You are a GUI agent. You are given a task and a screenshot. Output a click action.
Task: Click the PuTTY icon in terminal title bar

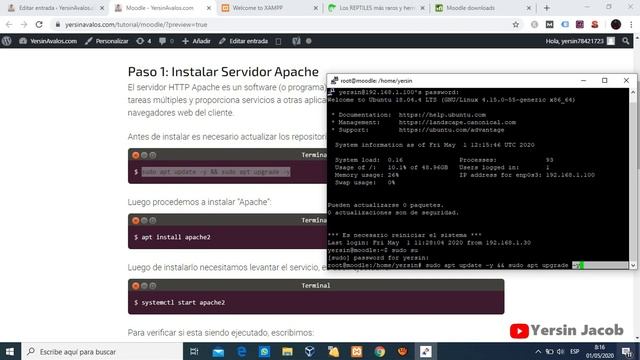[334, 80]
